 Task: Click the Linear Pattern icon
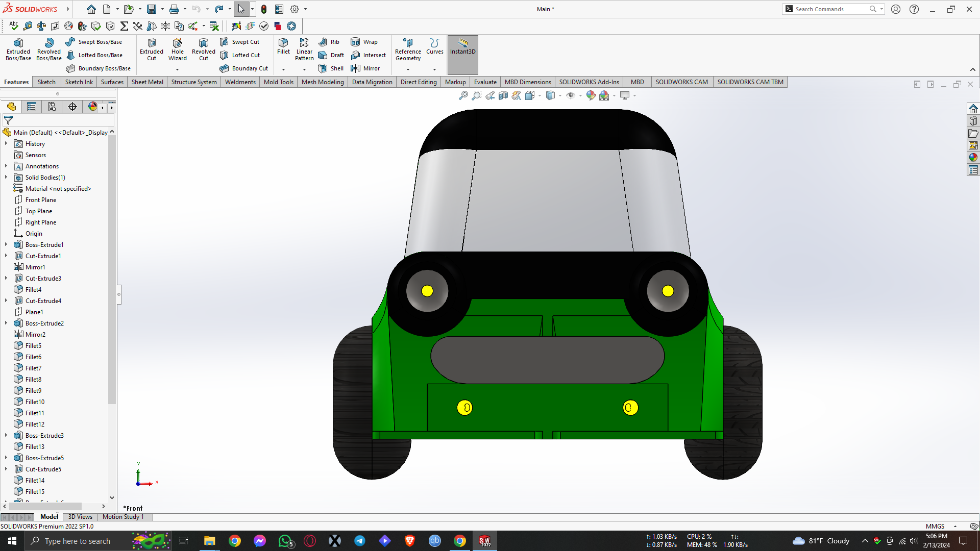[x=304, y=49]
